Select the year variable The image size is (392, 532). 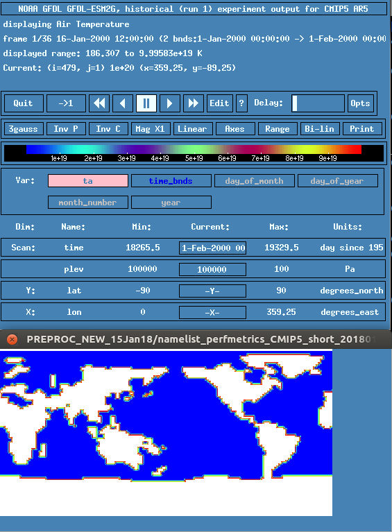pos(171,203)
